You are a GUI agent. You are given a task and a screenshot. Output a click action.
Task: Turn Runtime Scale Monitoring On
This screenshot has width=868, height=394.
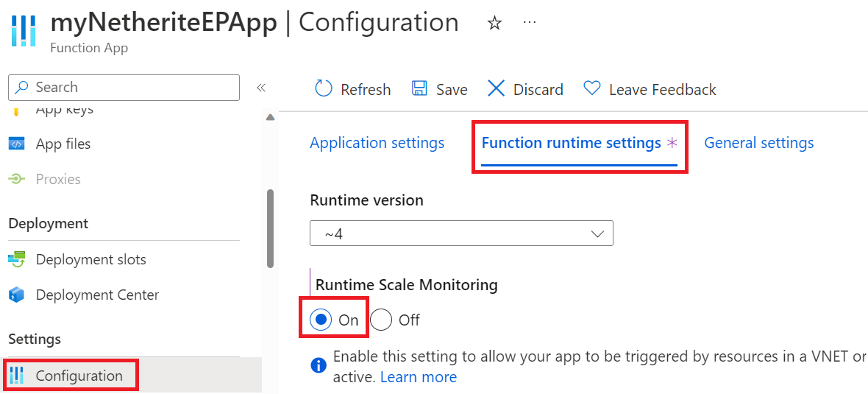coord(321,320)
